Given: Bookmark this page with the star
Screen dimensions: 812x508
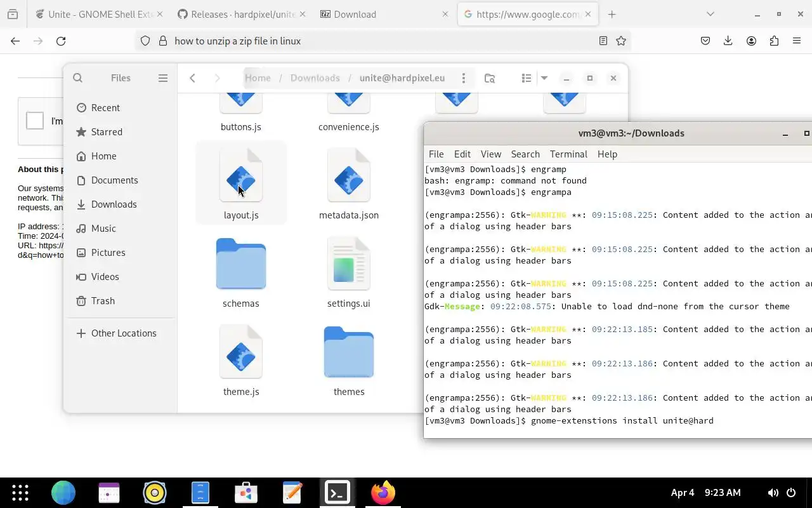Looking at the screenshot, I should [x=621, y=41].
